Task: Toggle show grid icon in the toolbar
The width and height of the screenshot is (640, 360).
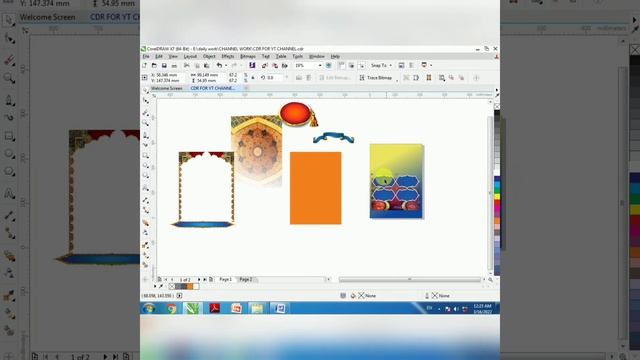Action: [351, 65]
